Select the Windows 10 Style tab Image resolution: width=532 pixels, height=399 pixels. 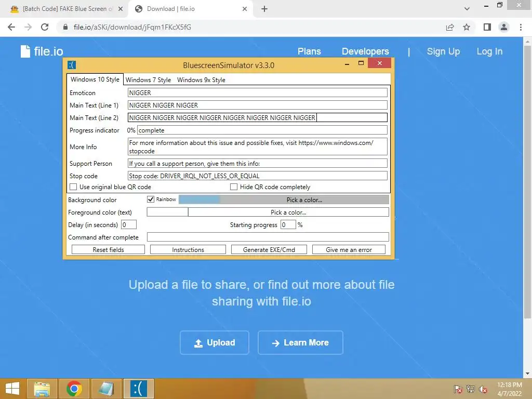coord(95,79)
